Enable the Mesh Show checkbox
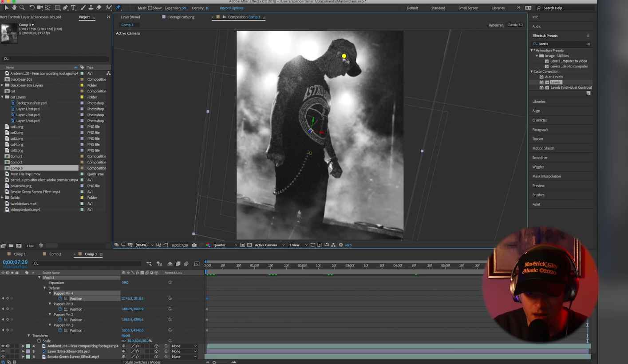This screenshot has width=628, height=364. pyautogui.click(x=150, y=8)
